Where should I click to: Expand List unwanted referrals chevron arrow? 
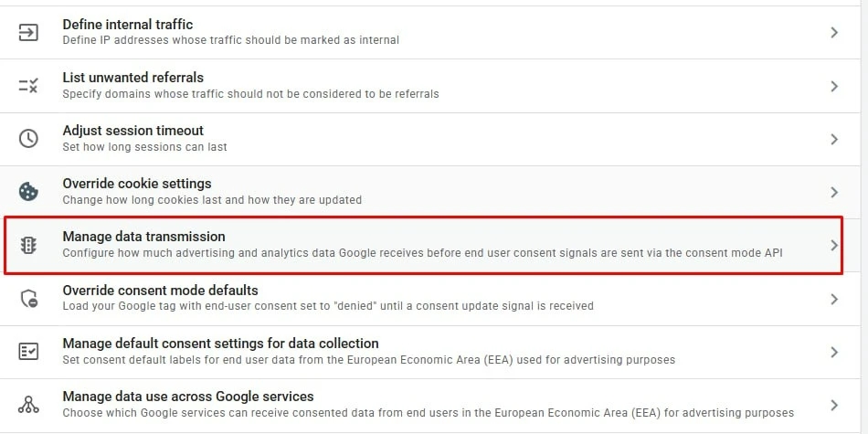[834, 86]
